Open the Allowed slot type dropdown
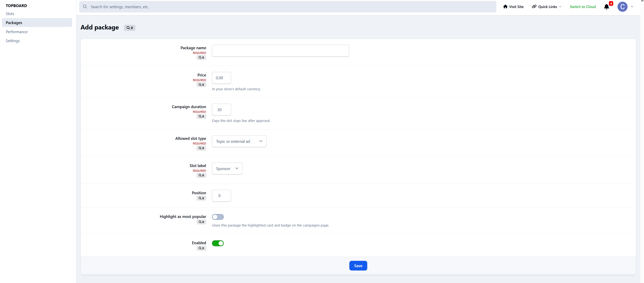The width and height of the screenshot is (644, 283). [239, 141]
